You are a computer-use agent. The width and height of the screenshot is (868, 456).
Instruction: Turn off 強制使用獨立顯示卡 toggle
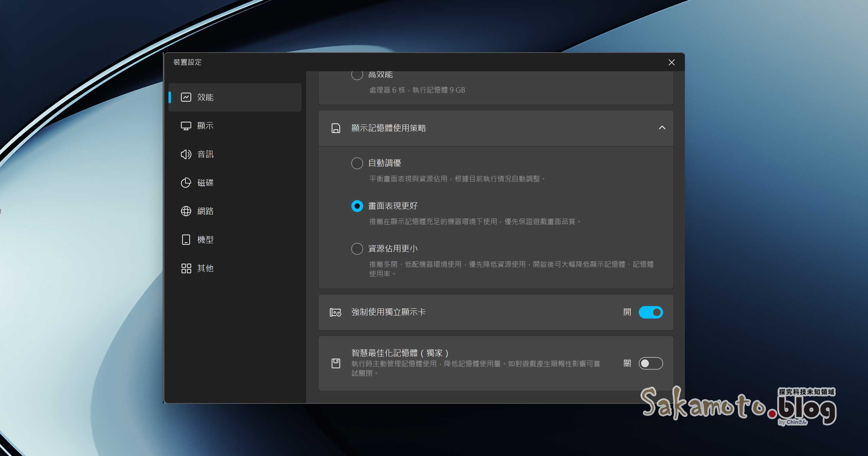tap(651, 312)
